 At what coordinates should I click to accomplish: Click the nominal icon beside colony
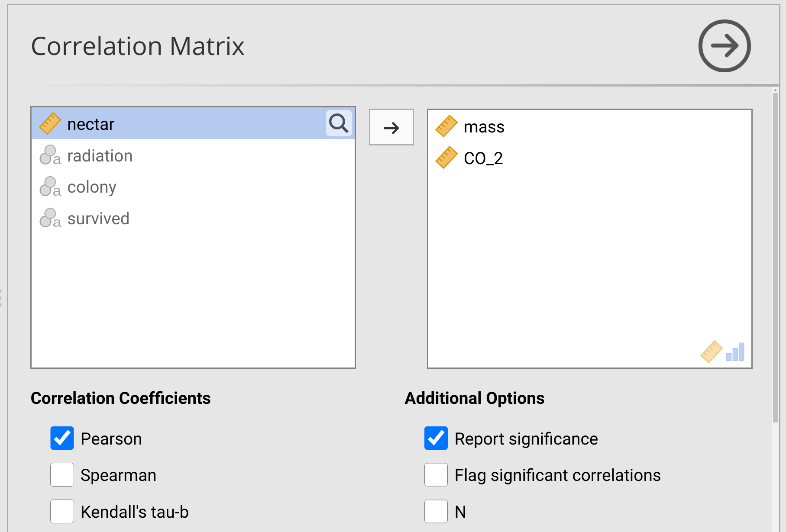pyautogui.click(x=50, y=187)
